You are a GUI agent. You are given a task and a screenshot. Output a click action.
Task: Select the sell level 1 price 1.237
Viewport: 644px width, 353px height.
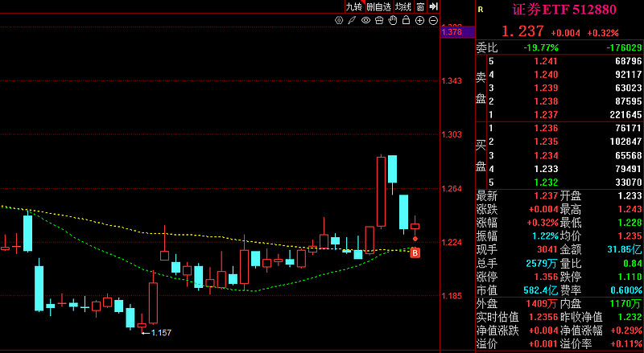(546, 114)
